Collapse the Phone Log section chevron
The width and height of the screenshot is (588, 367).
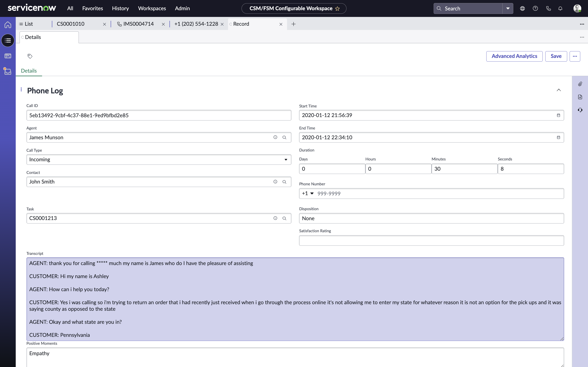coord(559,90)
